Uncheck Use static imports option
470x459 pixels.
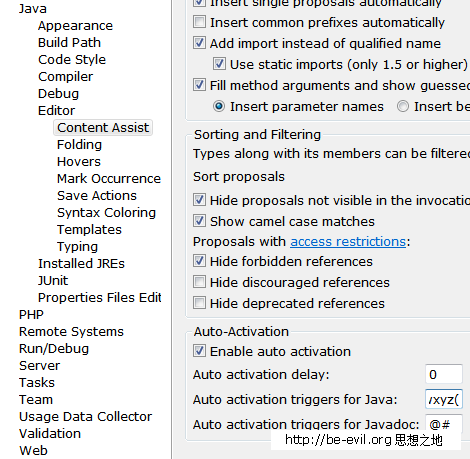[x=219, y=64]
